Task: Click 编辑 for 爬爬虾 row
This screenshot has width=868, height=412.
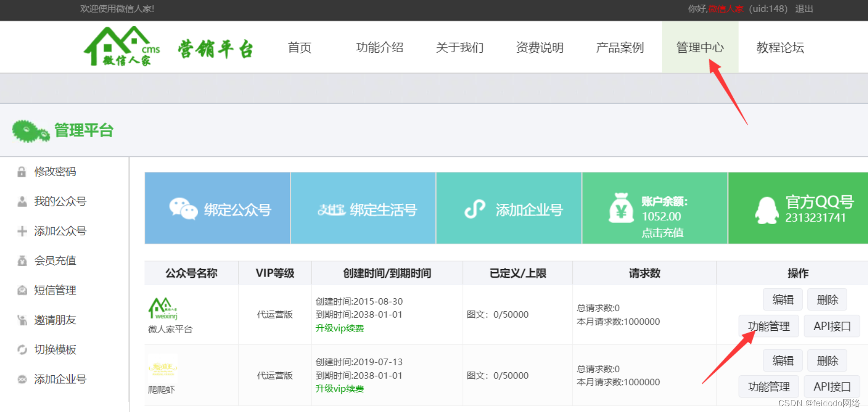Action: pyautogui.click(x=783, y=361)
